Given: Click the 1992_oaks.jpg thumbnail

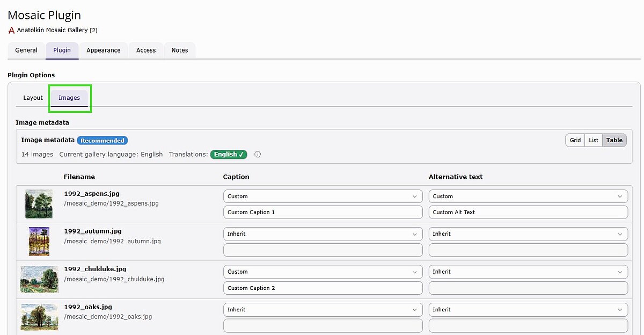Looking at the screenshot, I should (39, 317).
